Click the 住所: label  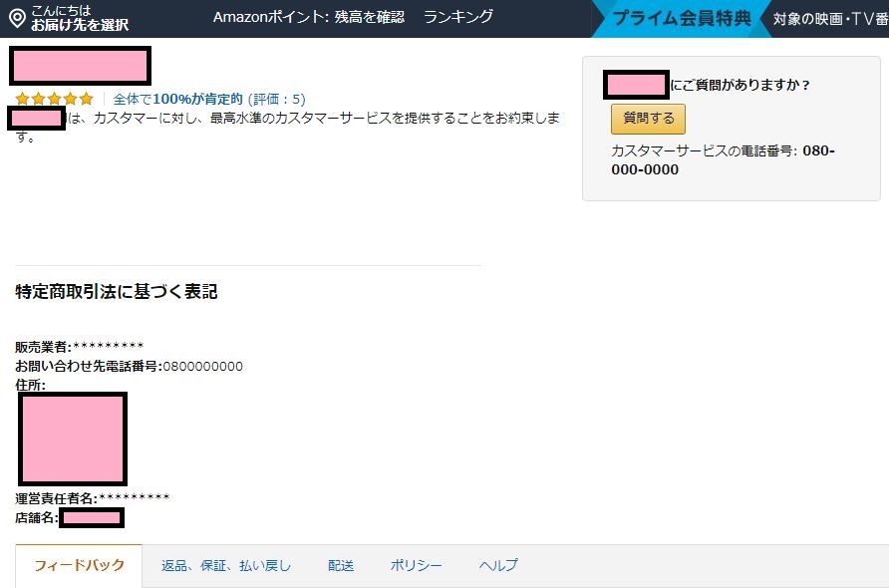pos(31,385)
